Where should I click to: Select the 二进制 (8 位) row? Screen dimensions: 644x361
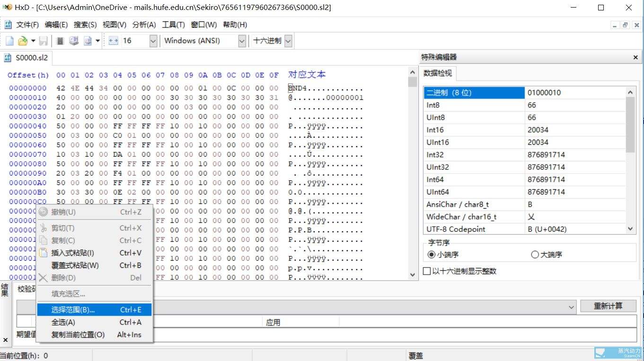[524, 93]
